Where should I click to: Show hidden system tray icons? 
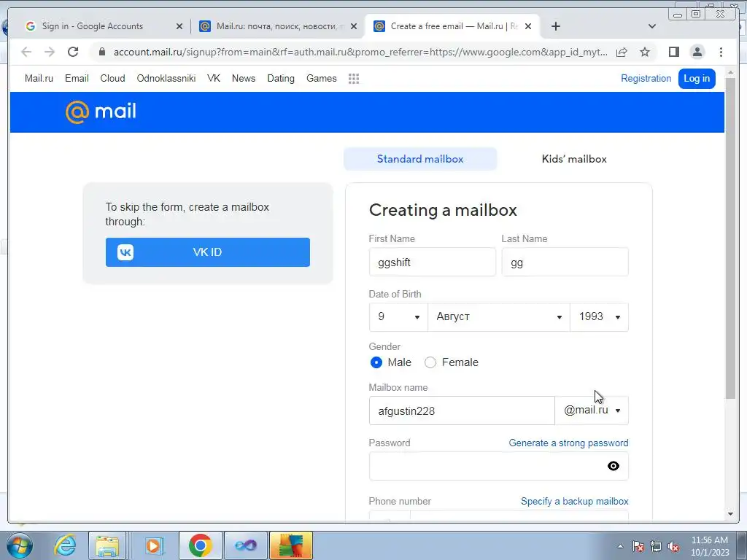(x=620, y=546)
